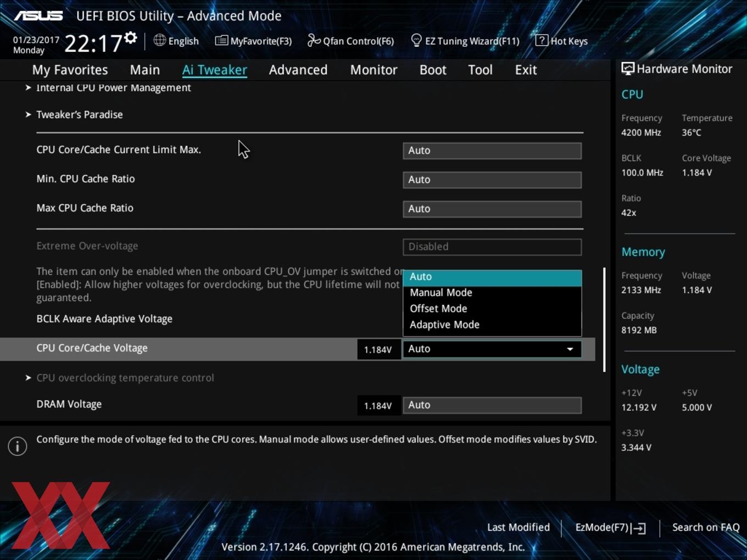Click the BCLK Aware Adaptive Voltage label
The width and height of the screenshot is (747, 560).
104,319
